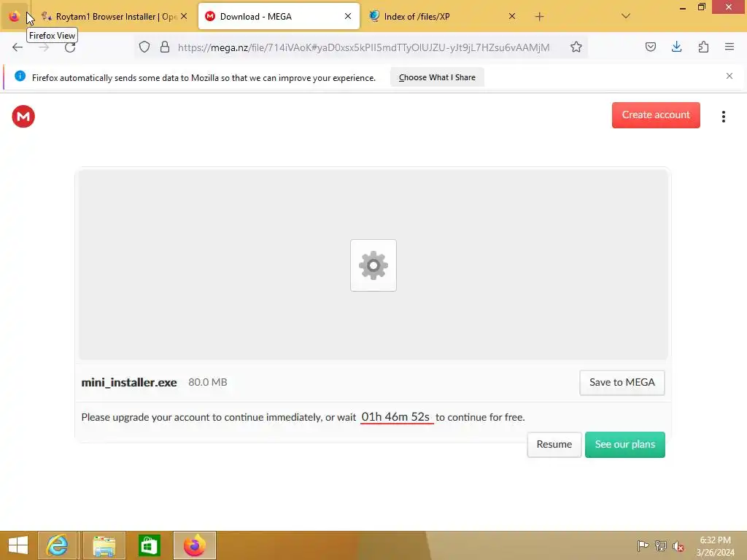Click the Firefox taskbar icon

point(194,545)
